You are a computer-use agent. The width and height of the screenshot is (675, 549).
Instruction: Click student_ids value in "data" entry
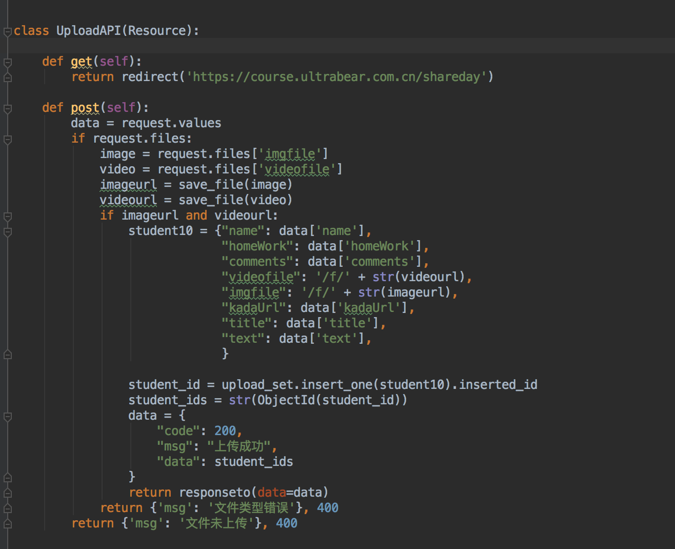[x=254, y=462]
